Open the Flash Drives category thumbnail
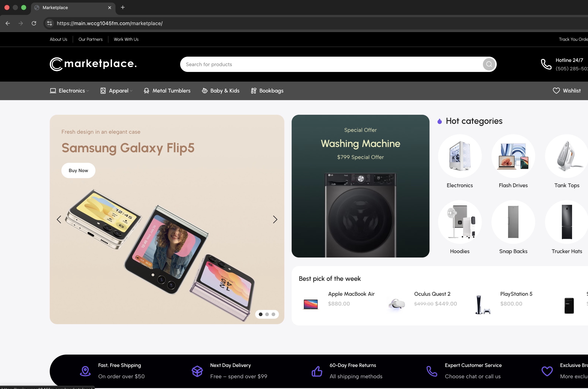The height and width of the screenshot is (389, 588). pyautogui.click(x=513, y=156)
